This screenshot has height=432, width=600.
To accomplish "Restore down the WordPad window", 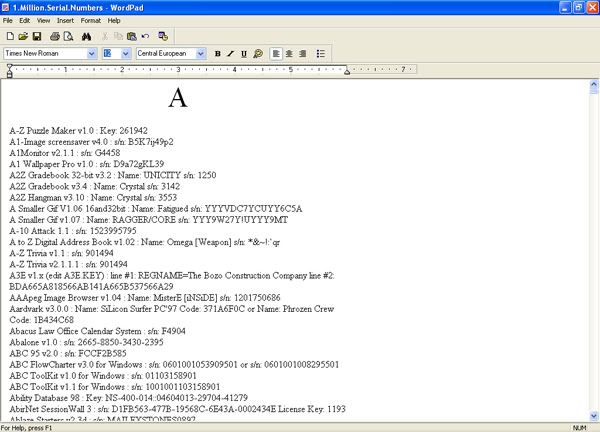I will point(578,7).
